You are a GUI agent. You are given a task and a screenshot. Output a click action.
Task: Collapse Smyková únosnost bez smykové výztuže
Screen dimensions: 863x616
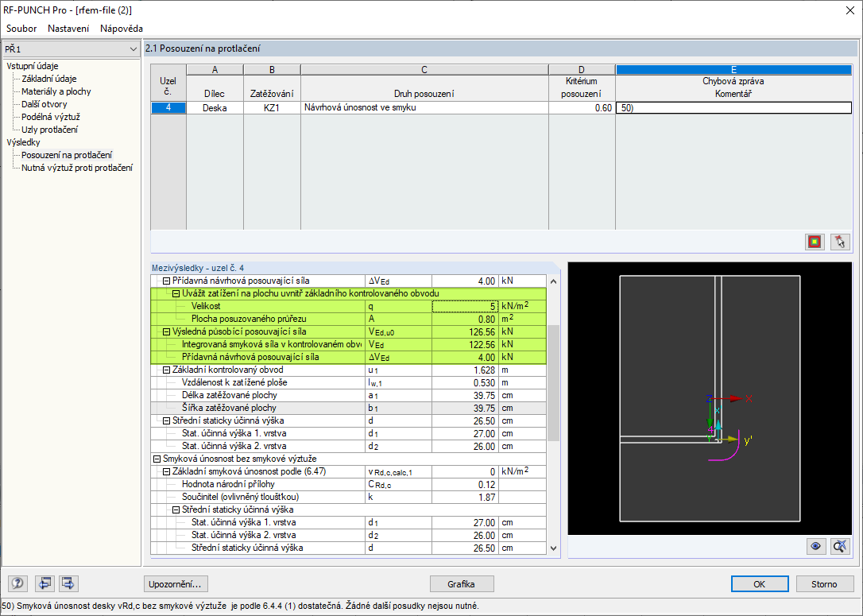pyautogui.click(x=157, y=459)
